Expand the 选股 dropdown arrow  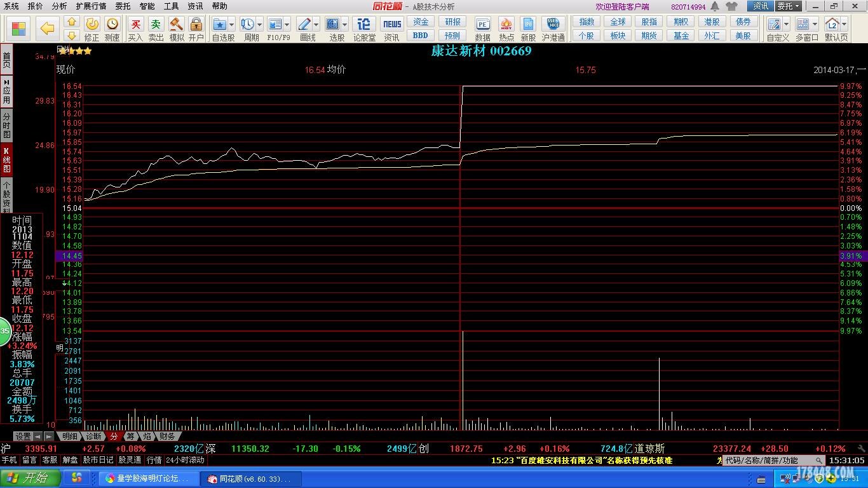tap(344, 25)
